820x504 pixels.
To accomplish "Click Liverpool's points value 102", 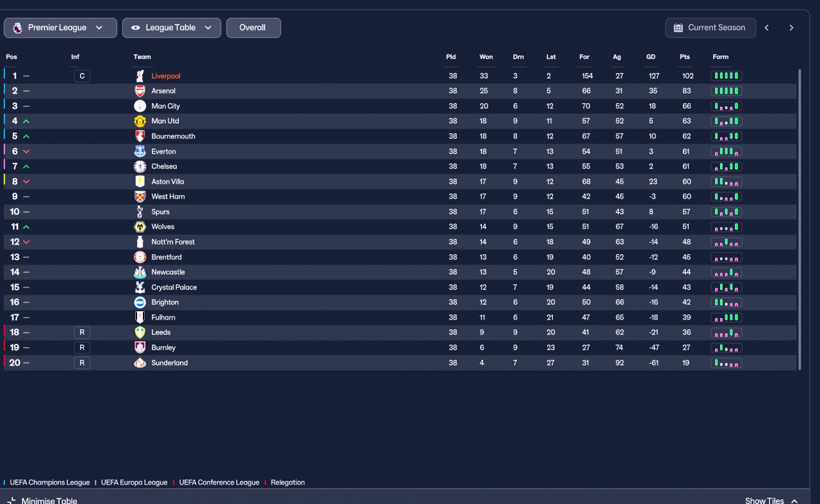I will [x=688, y=76].
